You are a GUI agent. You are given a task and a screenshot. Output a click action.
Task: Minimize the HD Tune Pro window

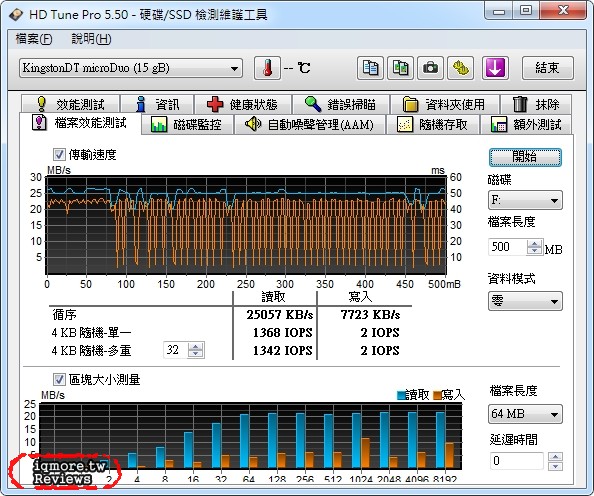(499, 10)
